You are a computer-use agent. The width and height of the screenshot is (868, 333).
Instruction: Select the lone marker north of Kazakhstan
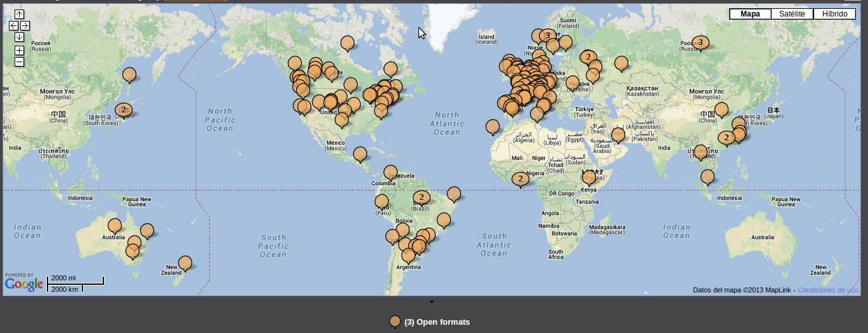pos(621,63)
